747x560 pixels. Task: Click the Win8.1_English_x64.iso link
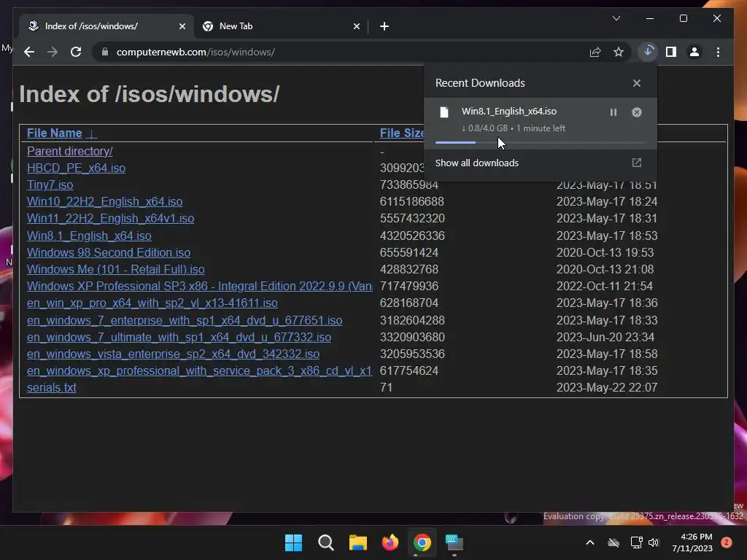pyautogui.click(x=89, y=236)
